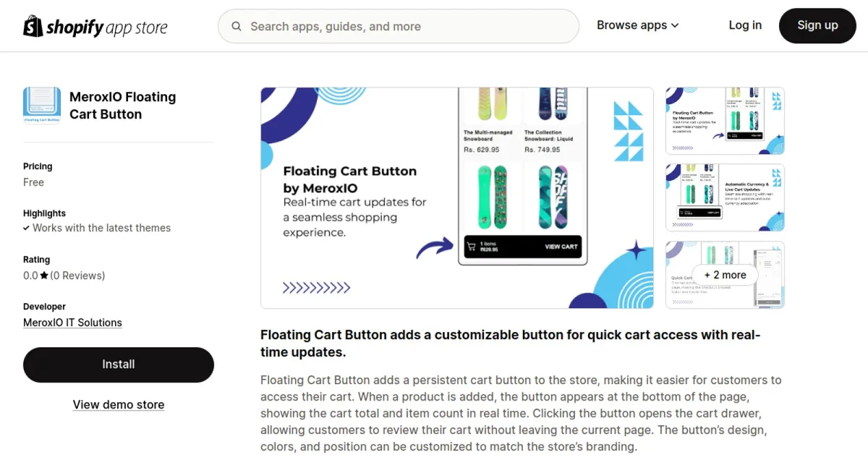
Task: Visit the demo store link
Action: pos(118,404)
